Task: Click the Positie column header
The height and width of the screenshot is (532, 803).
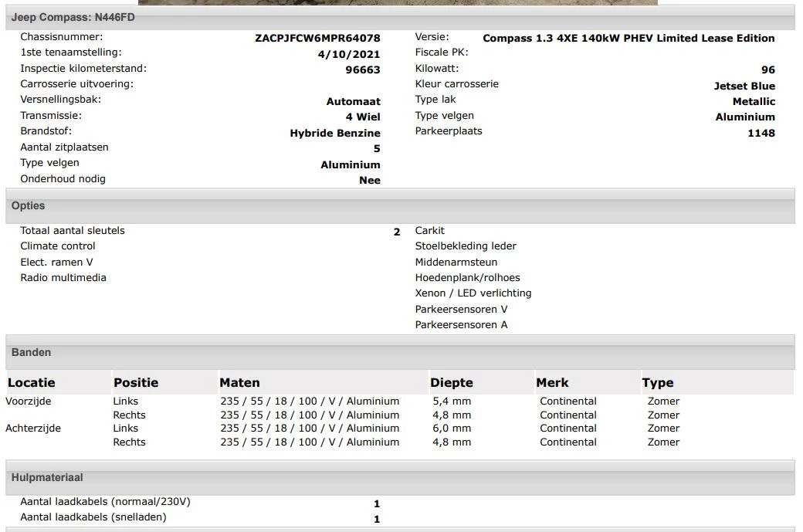Action: pos(136,383)
